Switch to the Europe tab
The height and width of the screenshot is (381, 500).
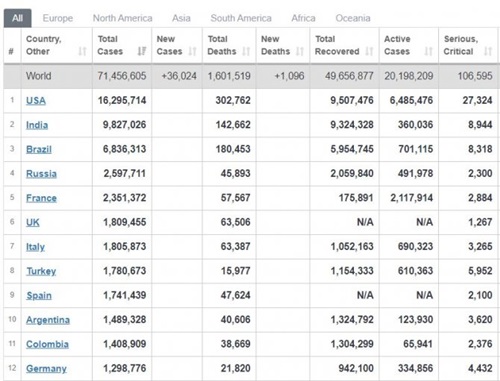tap(58, 18)
